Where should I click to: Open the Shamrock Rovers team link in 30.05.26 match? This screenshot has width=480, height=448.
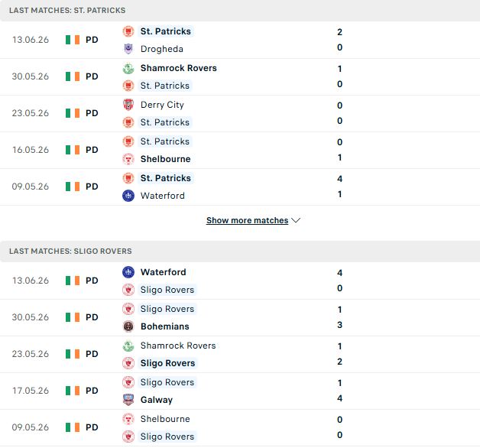pos(178,68)
